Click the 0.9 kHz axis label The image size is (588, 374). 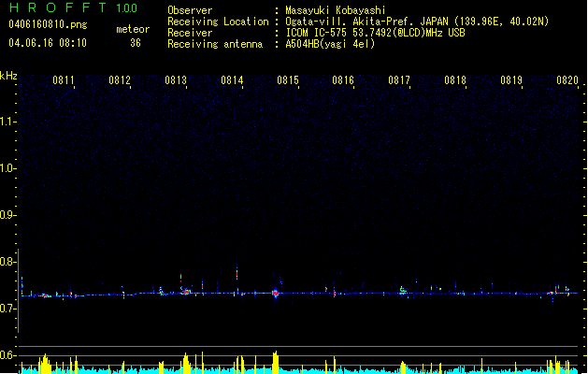tap(7, 215)
